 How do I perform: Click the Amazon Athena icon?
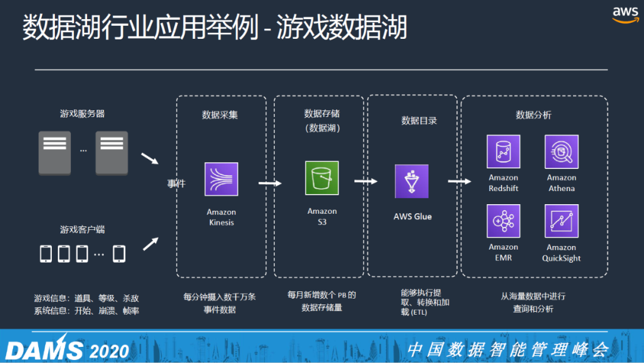pyautogui.click(x=562, y=152)
